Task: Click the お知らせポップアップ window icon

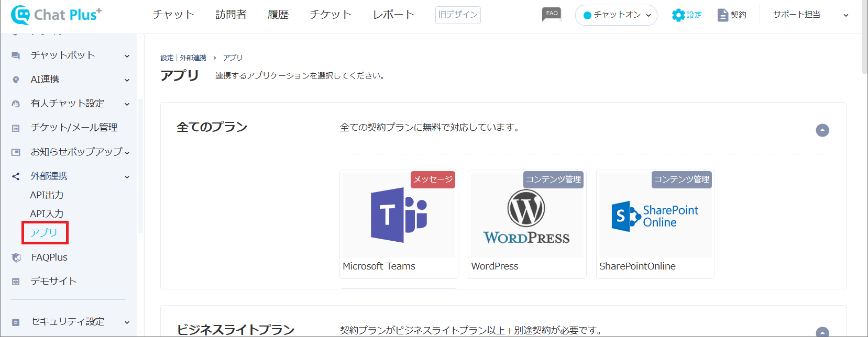Action: pos(16,152)
